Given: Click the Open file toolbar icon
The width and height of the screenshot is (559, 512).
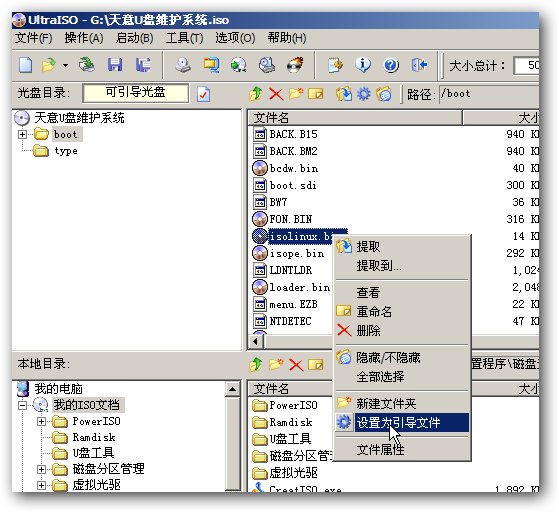Looking at the screenshot, I should point(48,65).
